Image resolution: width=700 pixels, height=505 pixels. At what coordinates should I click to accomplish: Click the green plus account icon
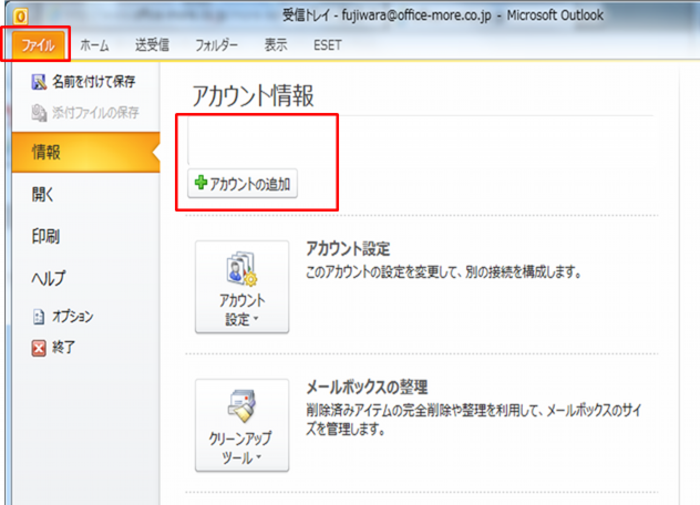(201, 183)
